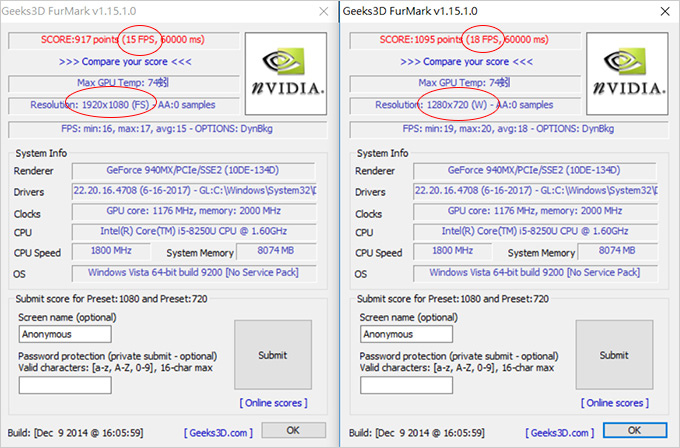This screenshot has height=448, width=680.
Task: Click Drivers 22.20.16.4708 field, left window
Action: pos(194,191)
